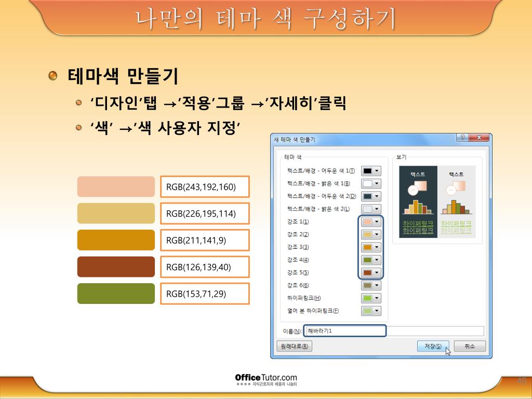This screenshot has height=399, width=532.
Task: Click the 강조 6(6) label text
Action: point(298,285)
